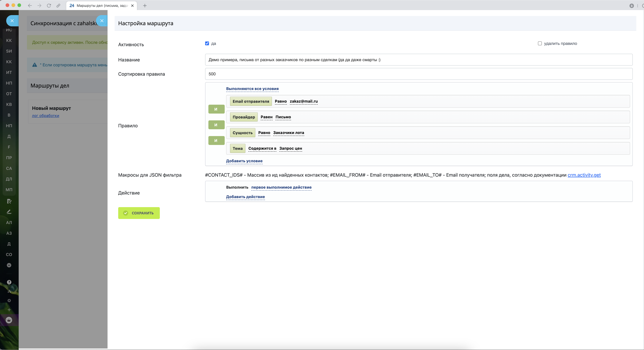Click the 'Сортировка правила' input field
Screen dimensions: 644x350
(x=419, y=74)
